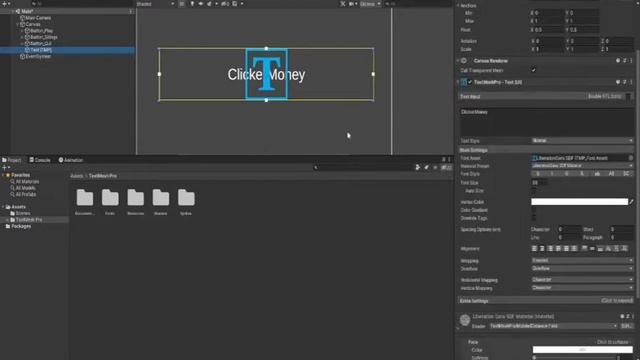Align text right
640x360 pixels.
(550, 249)
